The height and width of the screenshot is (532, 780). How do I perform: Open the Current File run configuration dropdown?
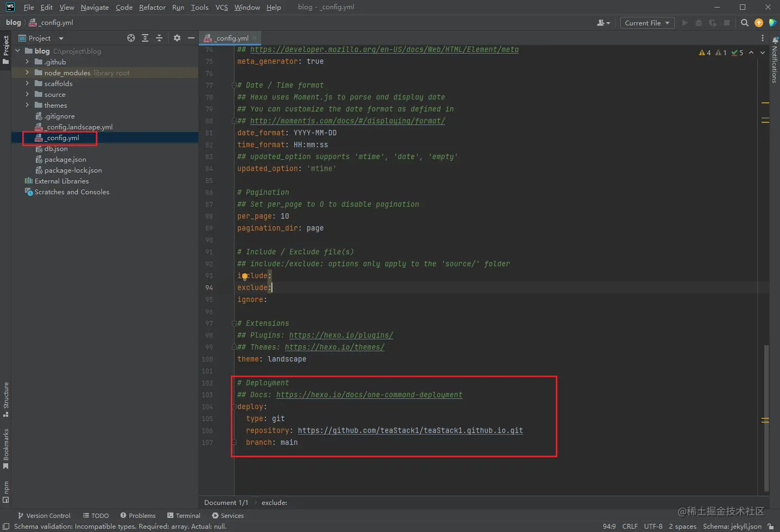647,23
